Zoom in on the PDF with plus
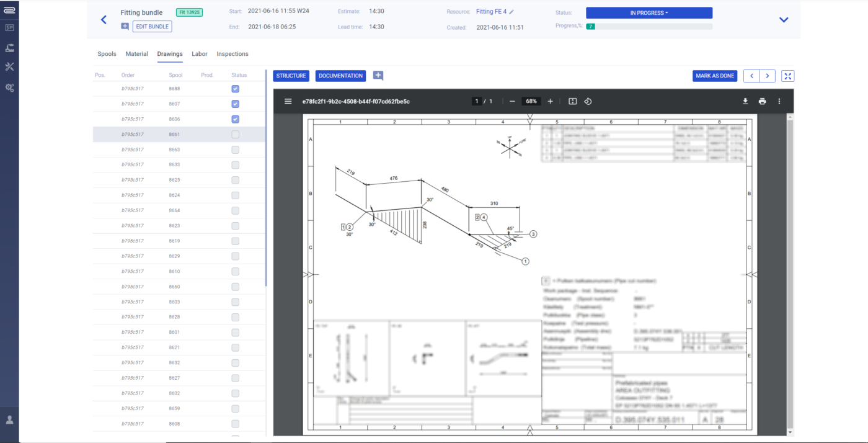This screenshot has width=868, height=443. [x=550, y=101]
